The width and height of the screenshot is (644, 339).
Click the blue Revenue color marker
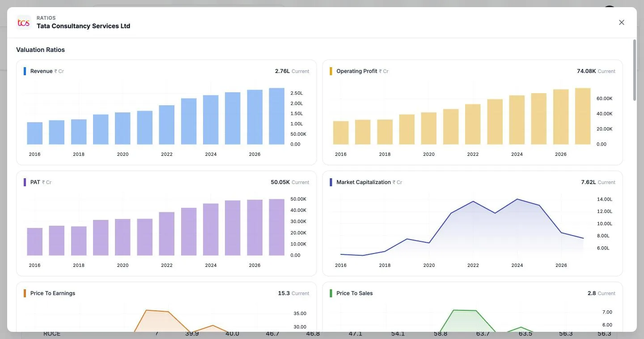click(x=25, y=71)
